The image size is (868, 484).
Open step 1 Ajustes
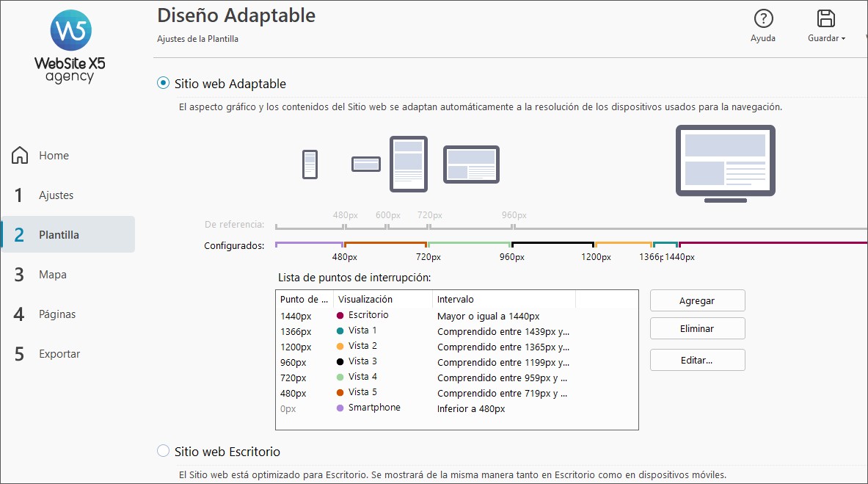click(x=56, y=195)
